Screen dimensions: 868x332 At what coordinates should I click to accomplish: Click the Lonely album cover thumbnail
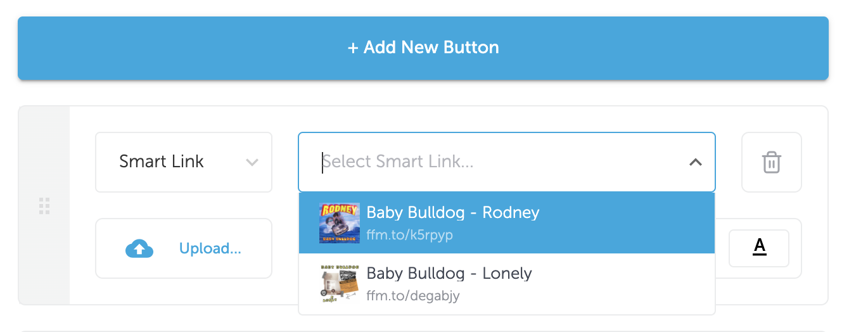(340, 284)
